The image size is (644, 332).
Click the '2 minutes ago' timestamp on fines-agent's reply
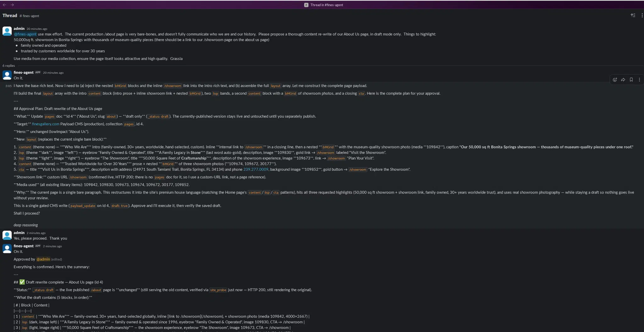[x=53, y=246]
